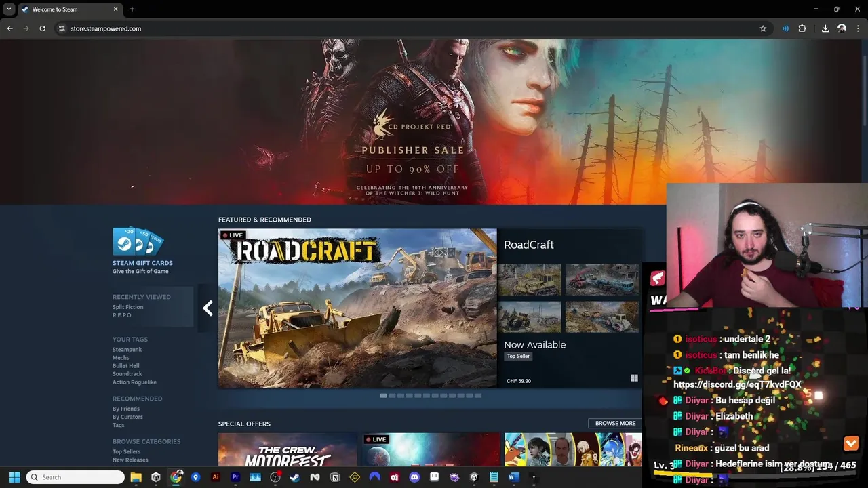Expand the tab search dropdown arrow
Viewport: 868px width, 488px height.
pyautogui.click(x=9, y=9)
